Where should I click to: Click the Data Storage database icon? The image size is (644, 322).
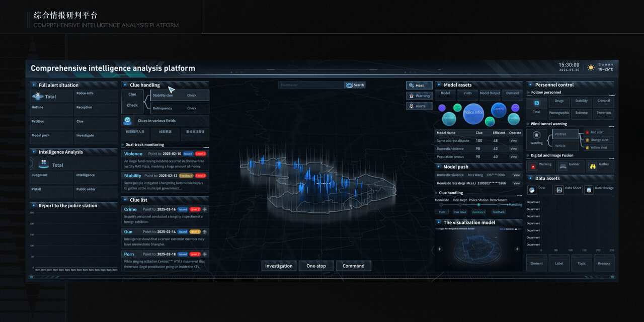pos(589,190)
